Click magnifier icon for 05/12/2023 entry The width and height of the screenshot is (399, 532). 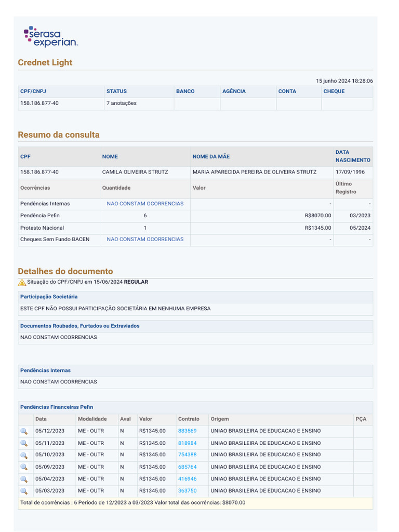[24, 431]
